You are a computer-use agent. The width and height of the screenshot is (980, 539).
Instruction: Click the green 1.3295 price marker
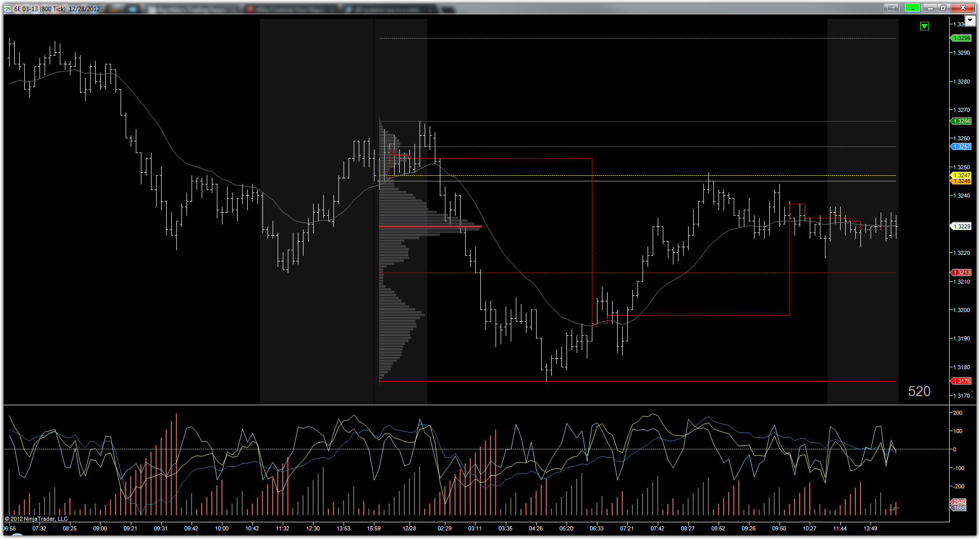coord(961,38)
